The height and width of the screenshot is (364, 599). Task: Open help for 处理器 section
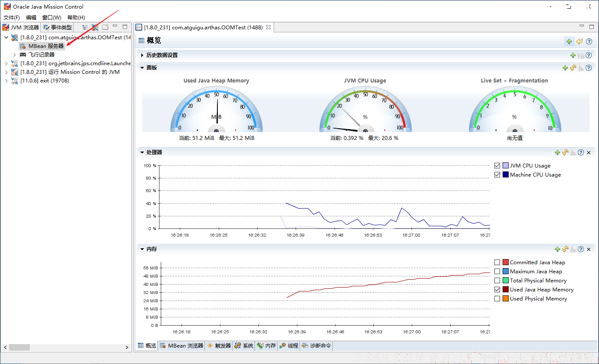pyautogui.click(x=581, y=152)
